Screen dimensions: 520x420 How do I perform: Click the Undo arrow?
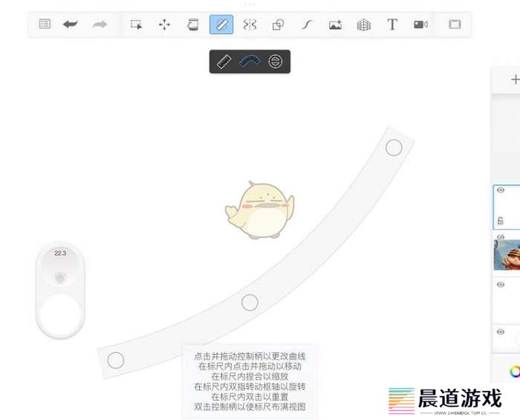pos(71,25)
